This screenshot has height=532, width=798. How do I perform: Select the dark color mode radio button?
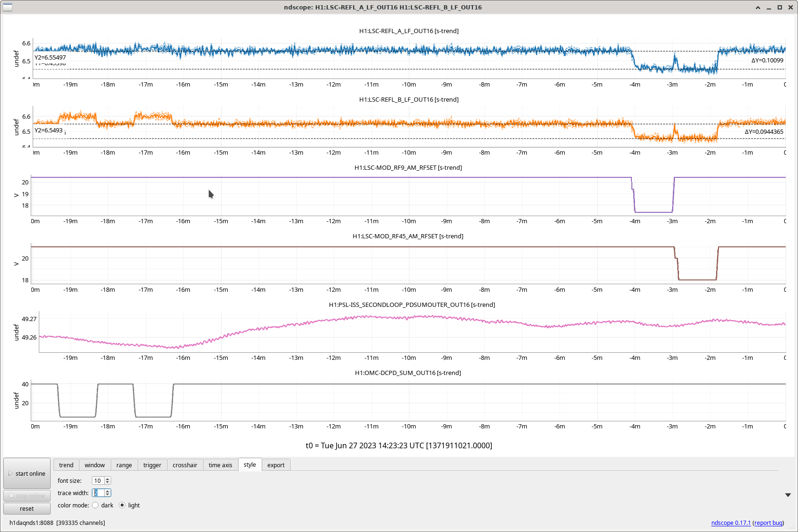point(96,505)
